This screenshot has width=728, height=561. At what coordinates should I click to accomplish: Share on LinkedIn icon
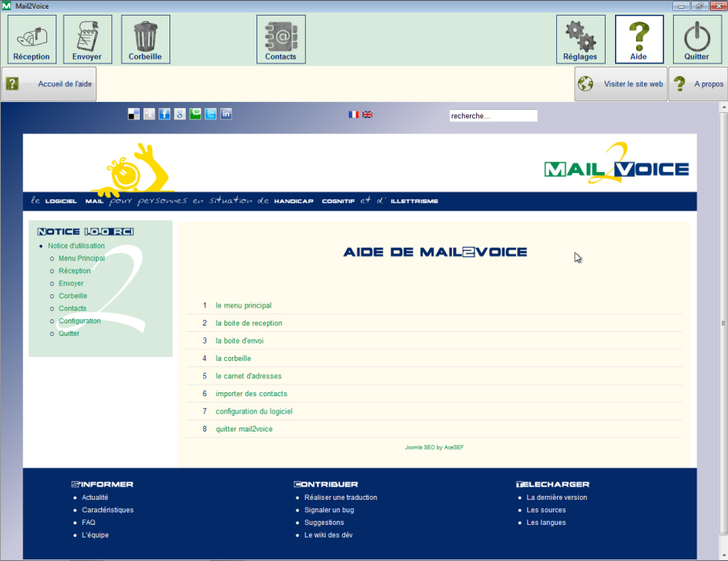(226, 115)
